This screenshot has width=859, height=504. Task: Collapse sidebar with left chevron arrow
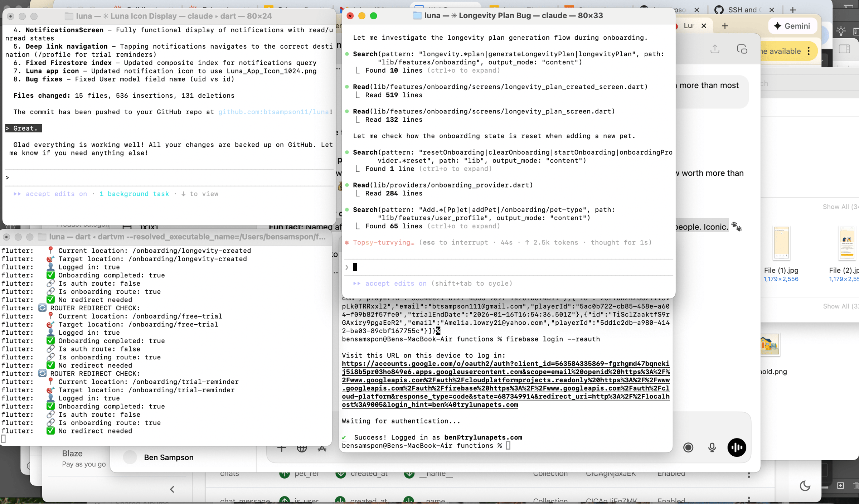coord(172,489)
